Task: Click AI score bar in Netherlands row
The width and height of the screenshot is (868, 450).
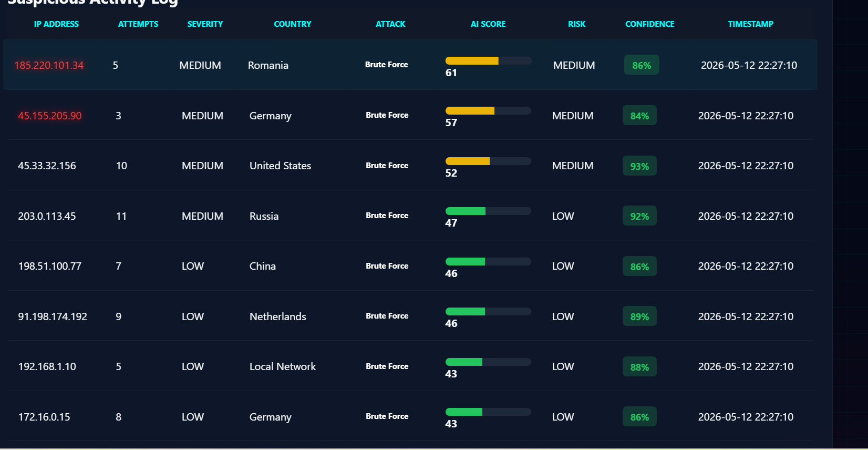Action: tap(488, 312)
